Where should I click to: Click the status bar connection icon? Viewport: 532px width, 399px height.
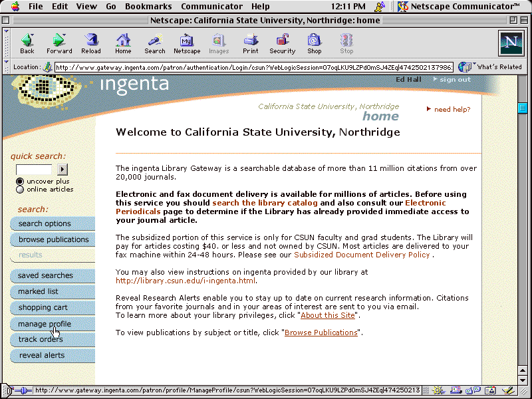coord(23,390)
